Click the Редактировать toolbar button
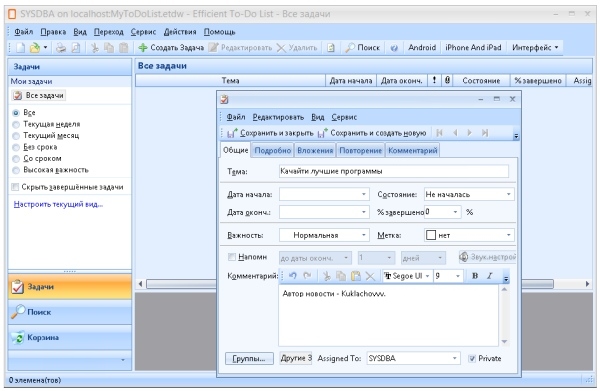Image resolution: width=600 pixels, height=391 pixels. (240, 48)
